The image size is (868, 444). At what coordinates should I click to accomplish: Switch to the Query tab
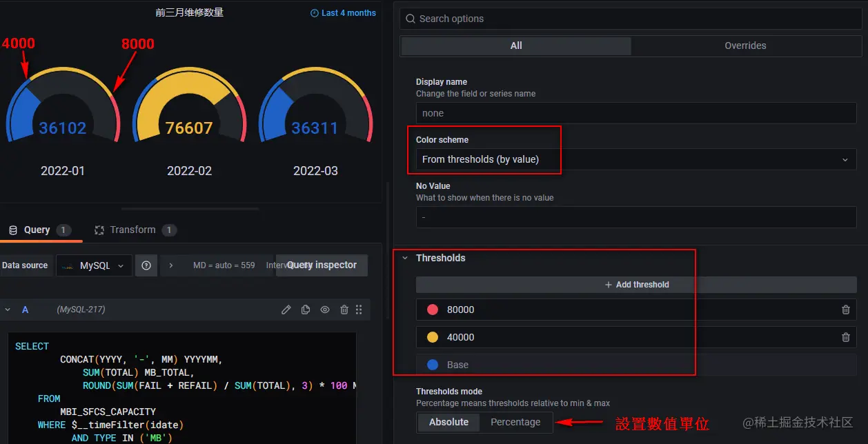[x=39, y=230]
